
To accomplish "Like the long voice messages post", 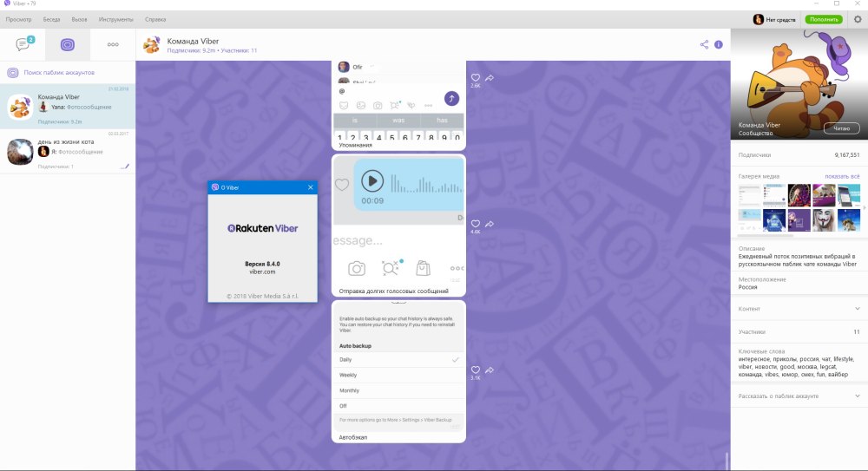I will point(476,224).
